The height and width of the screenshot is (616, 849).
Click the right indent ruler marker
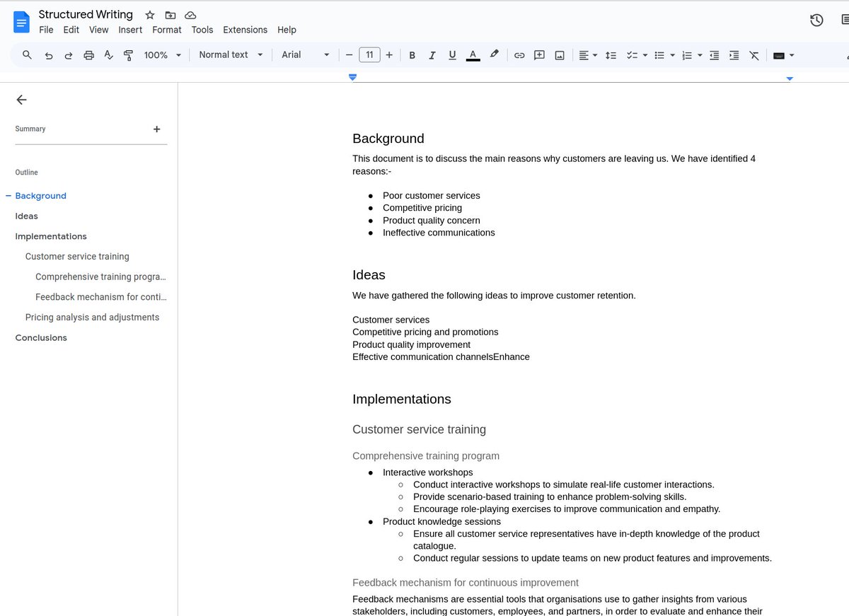pos(790,79)
